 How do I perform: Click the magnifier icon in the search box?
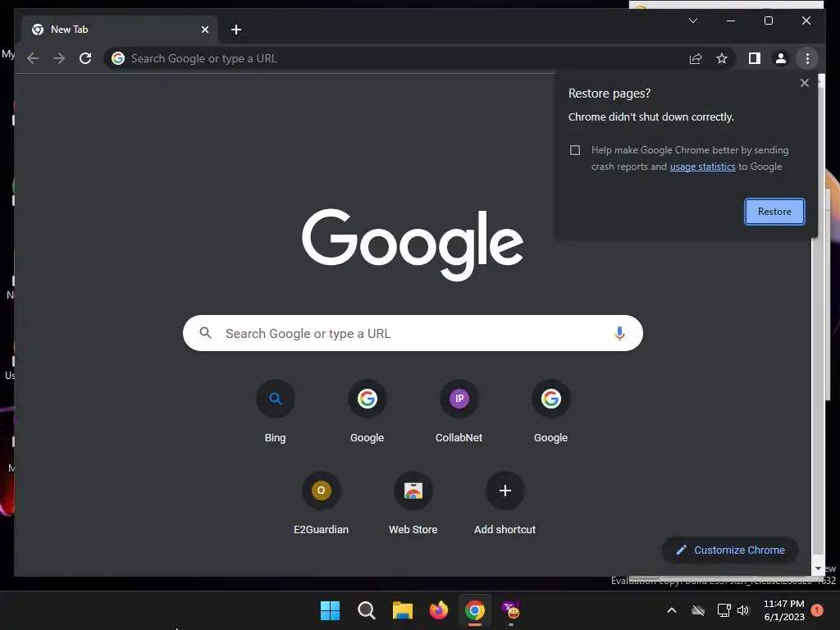[x=205, y=333]
